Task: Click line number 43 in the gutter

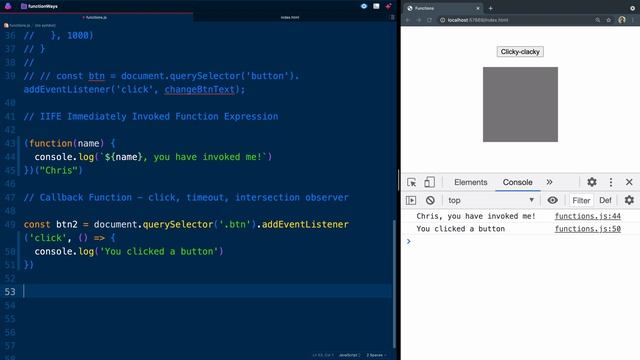Action: (10, 144)
